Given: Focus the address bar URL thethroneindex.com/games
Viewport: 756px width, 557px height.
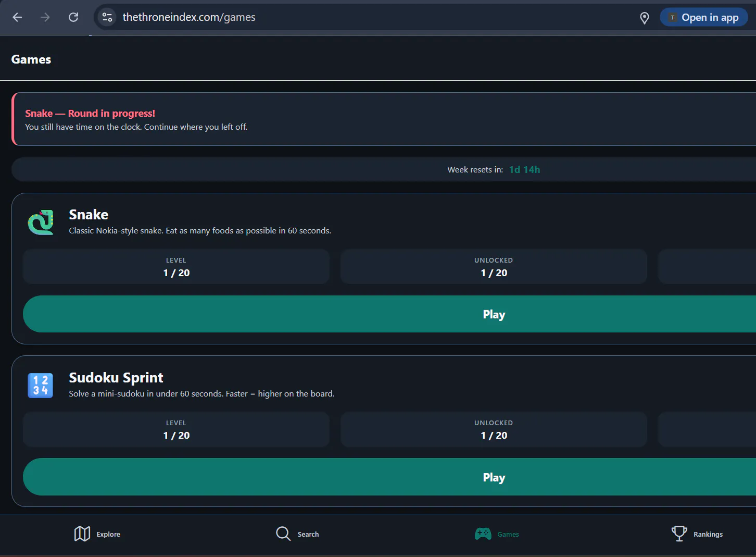Looking at the screenshot, I should tap(189, 17).
